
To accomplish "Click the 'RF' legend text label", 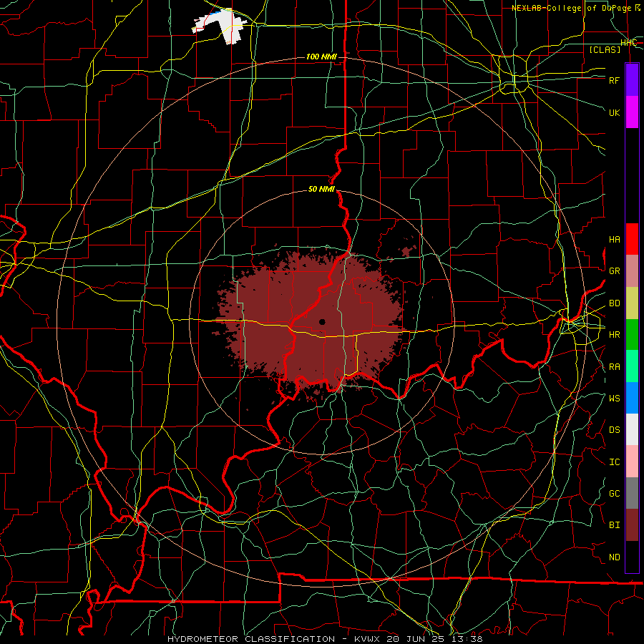I will [614, 80].
